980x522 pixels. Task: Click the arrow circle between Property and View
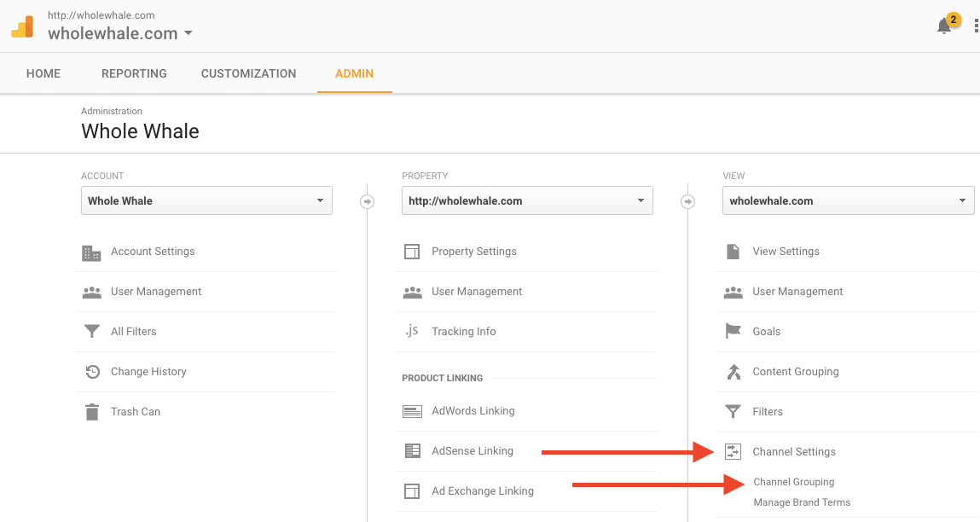pyautogui.click(x=687, y=201)
